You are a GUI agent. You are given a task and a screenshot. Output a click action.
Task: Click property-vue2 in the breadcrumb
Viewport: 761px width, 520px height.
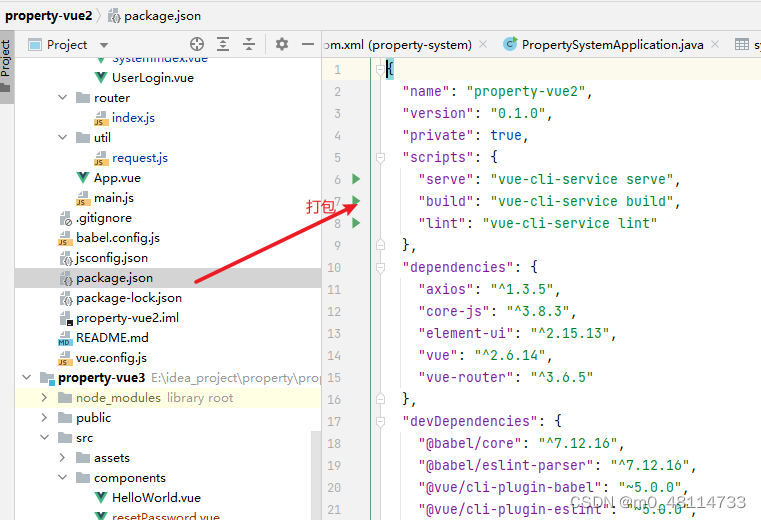pyautogui.click(x=49, y=16)
